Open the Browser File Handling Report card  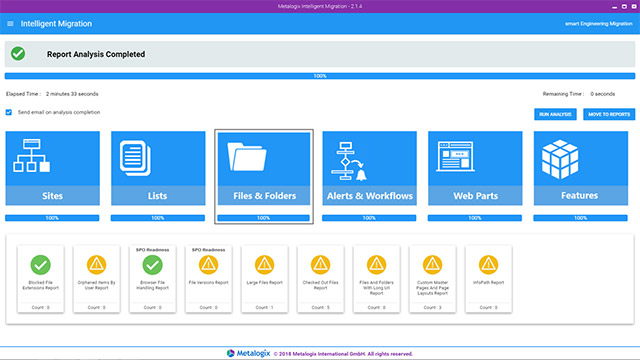click(153, 279)
